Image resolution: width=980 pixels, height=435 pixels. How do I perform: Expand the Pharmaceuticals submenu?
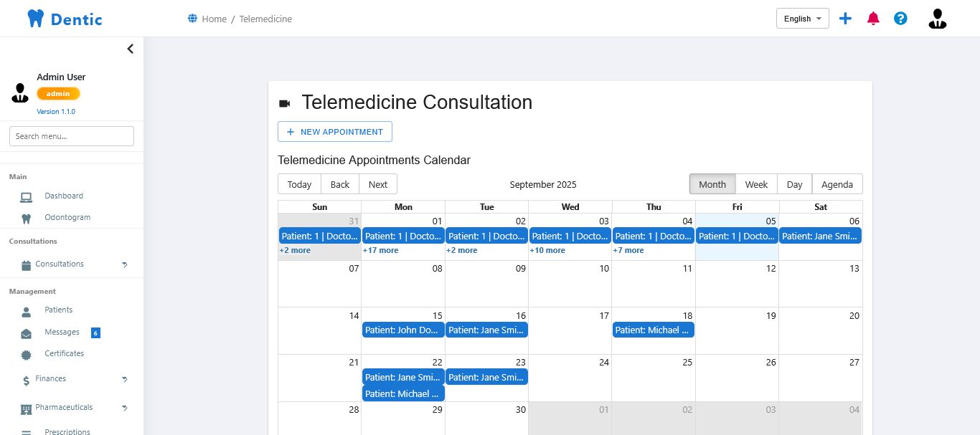[x=124, y=408]
